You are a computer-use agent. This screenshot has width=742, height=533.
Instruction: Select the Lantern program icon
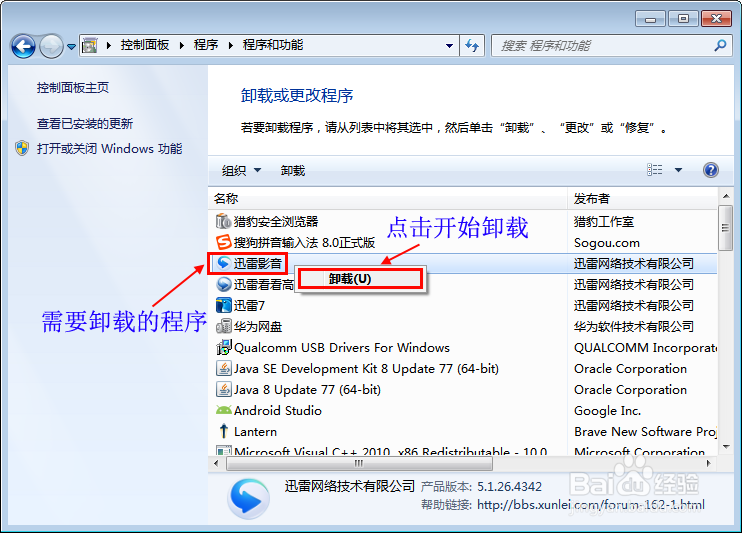tap(223, 431)
